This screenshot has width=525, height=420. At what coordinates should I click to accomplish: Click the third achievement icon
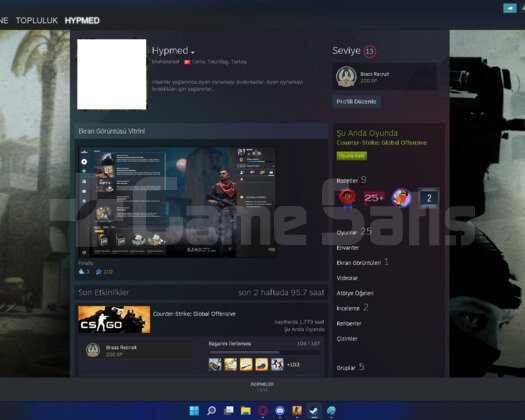pos(246,364)
